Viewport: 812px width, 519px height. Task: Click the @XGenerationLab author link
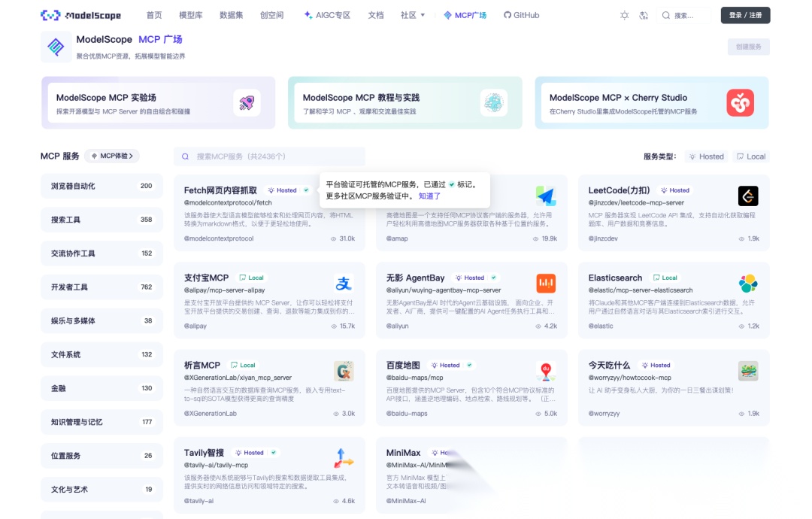point(211,414)
